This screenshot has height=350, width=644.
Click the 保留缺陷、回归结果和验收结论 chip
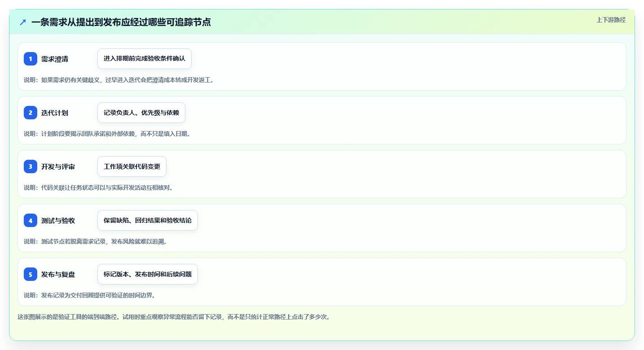148,220
